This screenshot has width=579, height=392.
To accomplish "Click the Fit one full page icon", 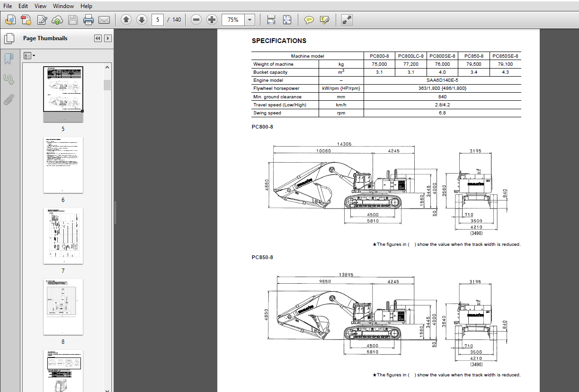I will tap(287, 20).
